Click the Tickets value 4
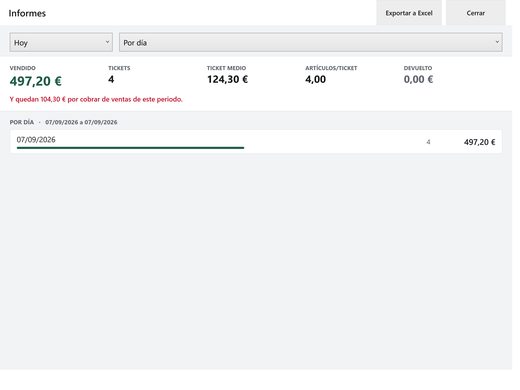 click(x=111, y=79)
